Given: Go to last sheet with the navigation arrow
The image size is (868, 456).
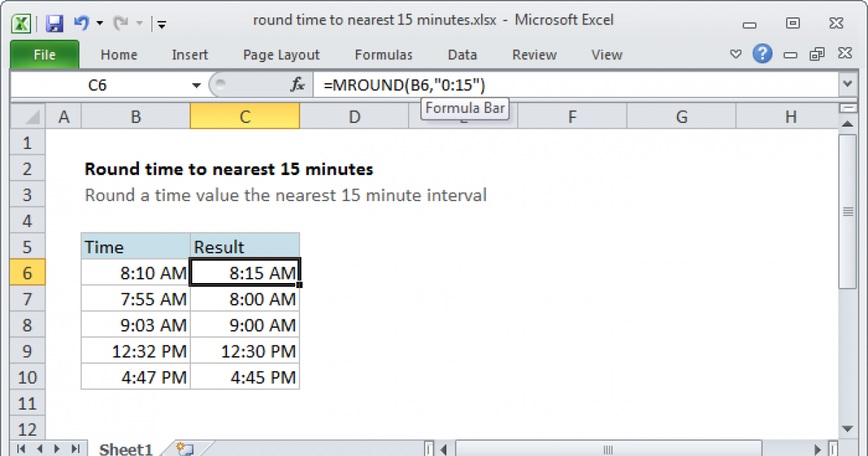Looking at the screenshot, I should click(75, 449).
